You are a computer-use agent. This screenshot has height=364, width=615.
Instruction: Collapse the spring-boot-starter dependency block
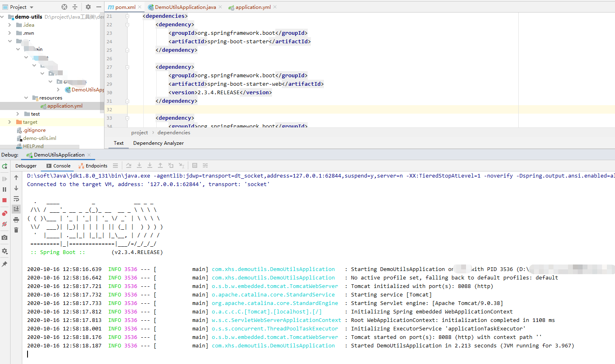coord(127,24)
